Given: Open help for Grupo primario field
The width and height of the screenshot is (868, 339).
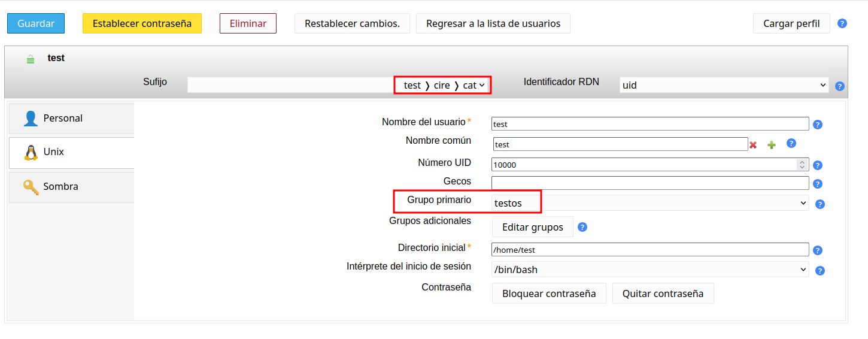Looking at the screenshot, I should coord(820,204).
